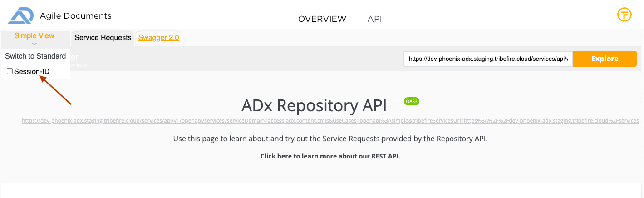The width and height of the screenshot is (644, 198).
Task: Expand the Simple View dropdown
Action: pyautogui.click(x=34, y=36)
